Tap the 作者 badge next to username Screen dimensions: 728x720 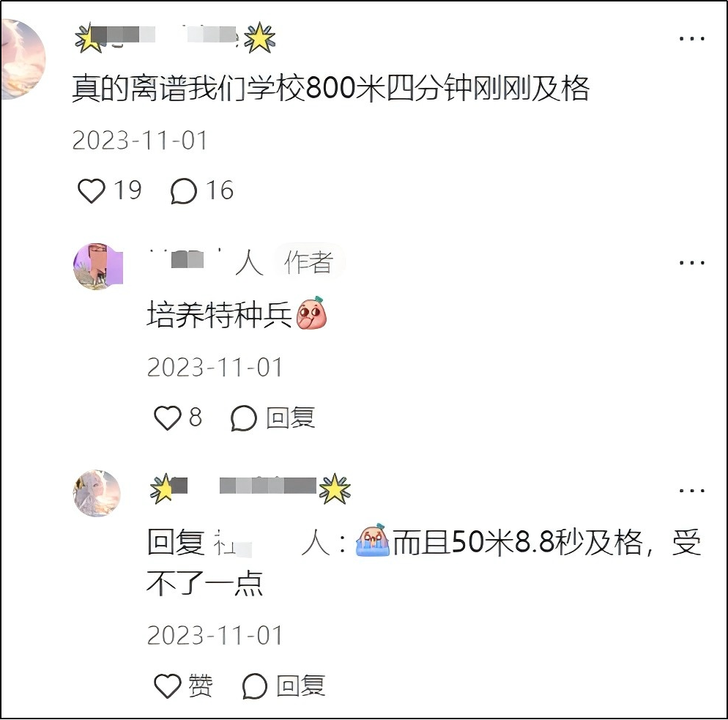(309, 262)
